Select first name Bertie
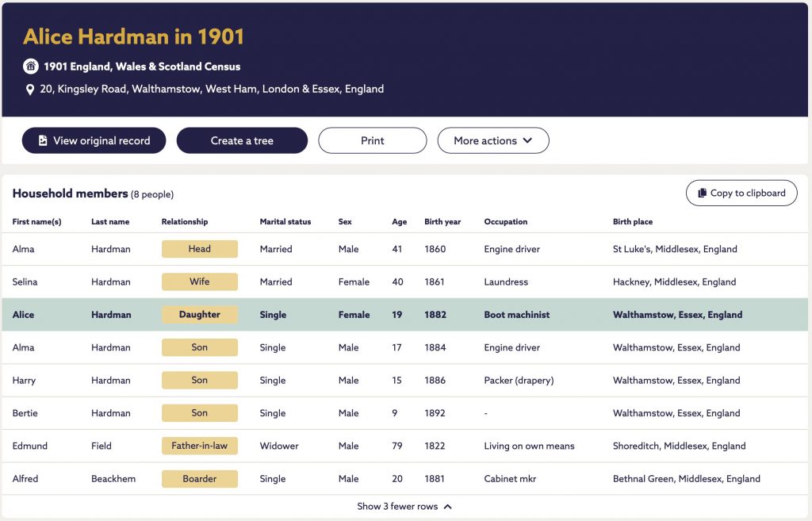This screenshot has height=521, width=812. pyautogui.click(x=25, y=413)
